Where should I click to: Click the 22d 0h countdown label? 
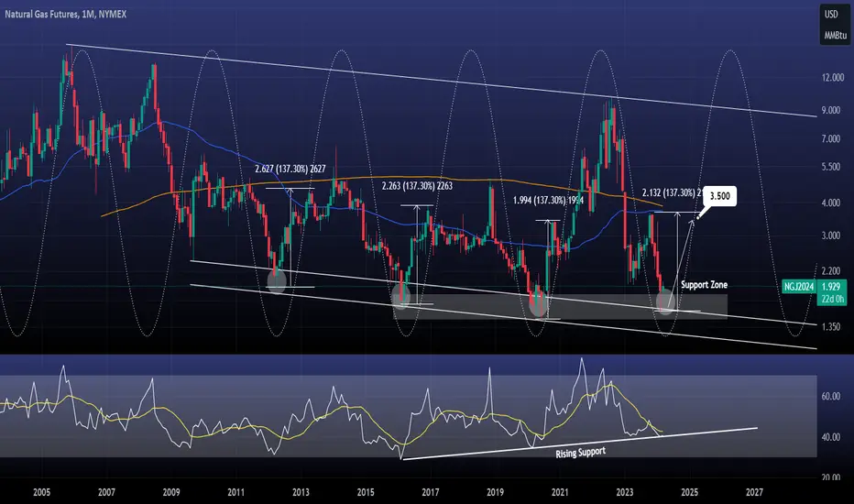[x=833, y=299]
